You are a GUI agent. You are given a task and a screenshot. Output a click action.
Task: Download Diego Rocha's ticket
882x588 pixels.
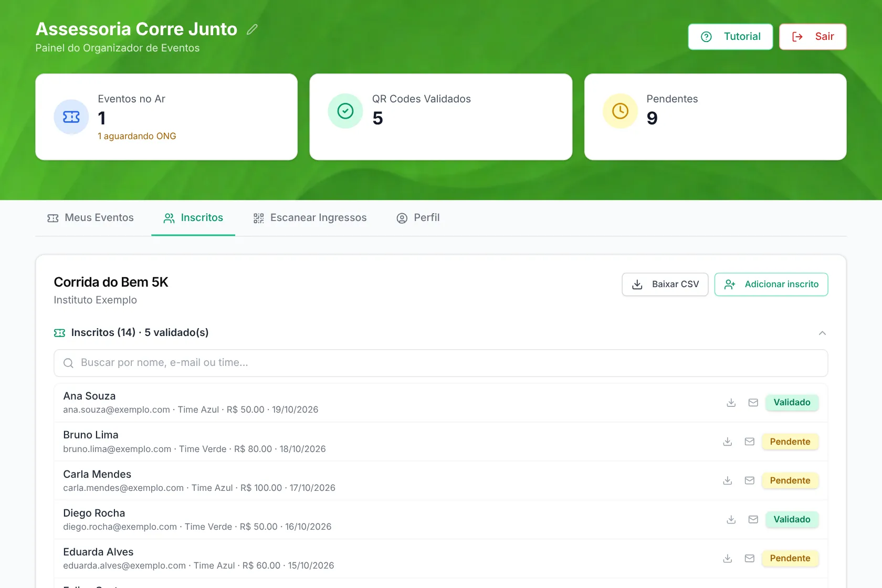click(731, 519)
